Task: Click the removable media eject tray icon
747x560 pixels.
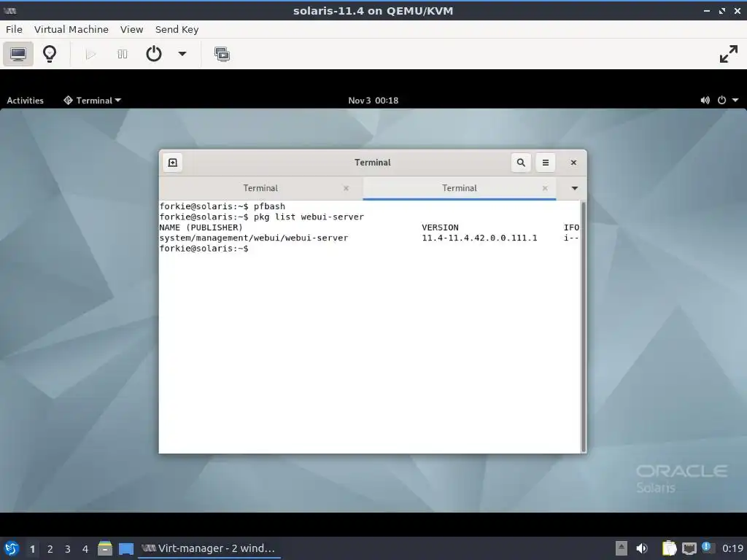Action: [x=621, y=548]
